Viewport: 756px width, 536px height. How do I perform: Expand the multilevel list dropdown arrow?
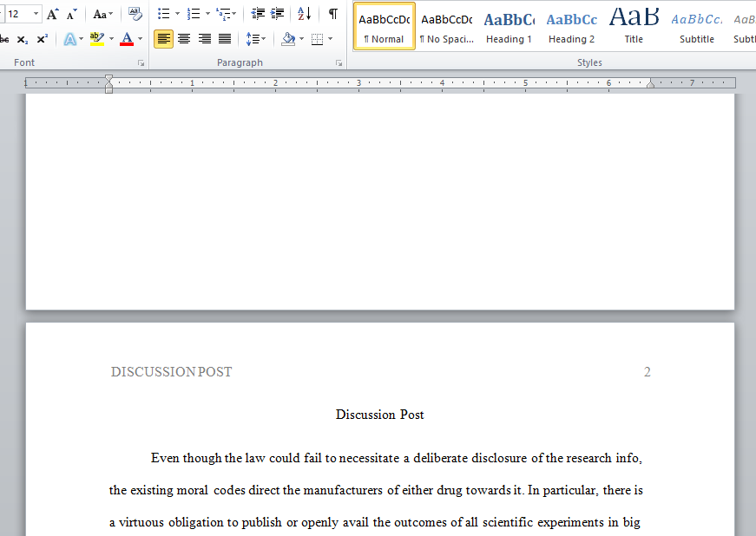tap(234, 14)
